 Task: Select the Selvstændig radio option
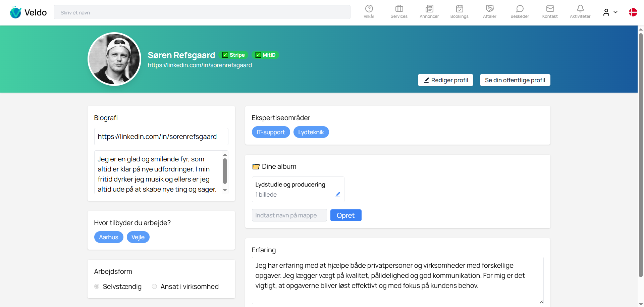(x=97, y=287)
